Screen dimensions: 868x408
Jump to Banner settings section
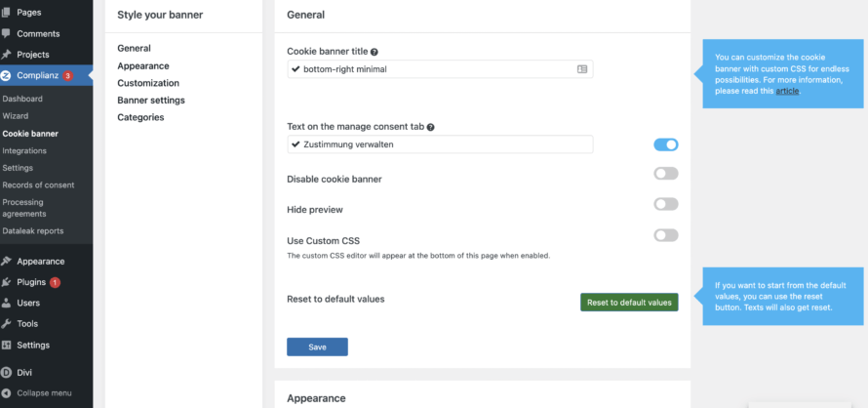click(151, 100)
